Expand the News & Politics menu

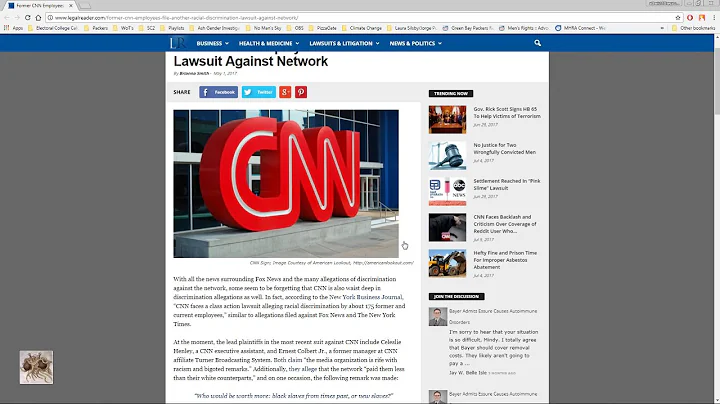[x=416, y=43]
